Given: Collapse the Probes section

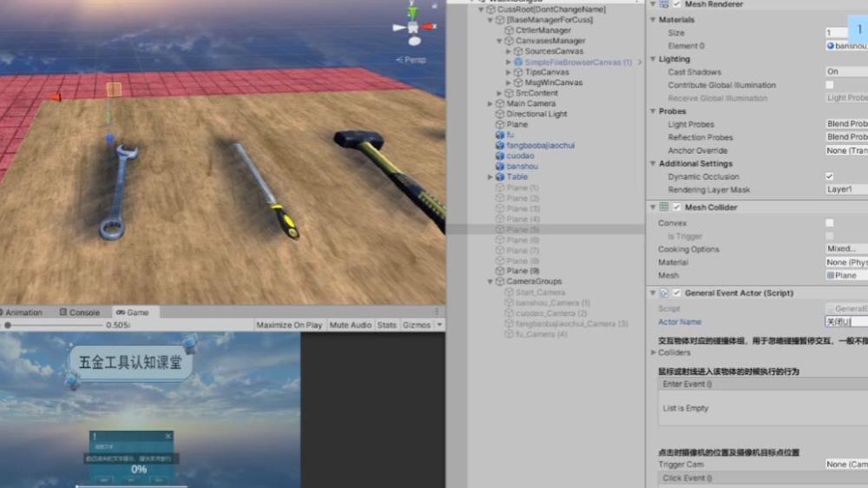Looking at the screenshot, I should click(654, 111).
